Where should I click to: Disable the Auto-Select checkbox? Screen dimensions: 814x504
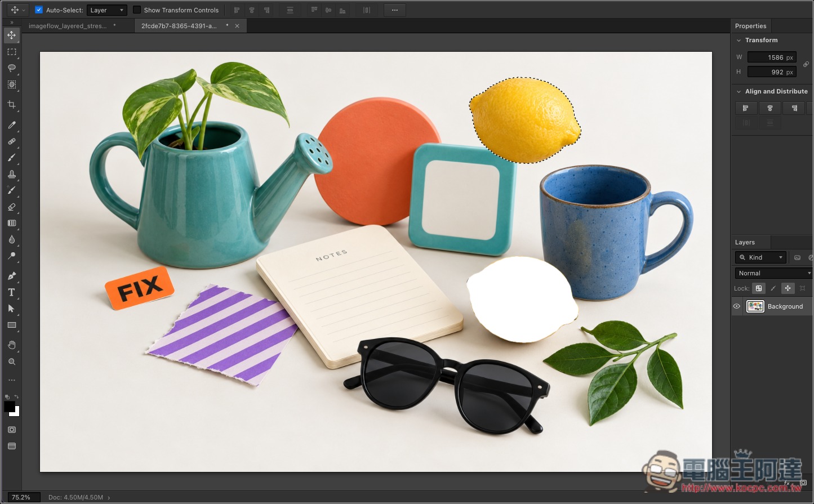point(39,10)
